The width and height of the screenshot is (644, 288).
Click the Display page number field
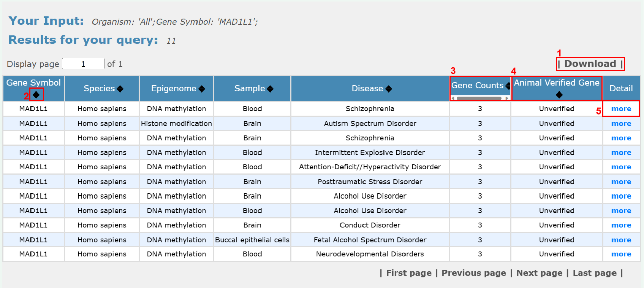(83, 64)
